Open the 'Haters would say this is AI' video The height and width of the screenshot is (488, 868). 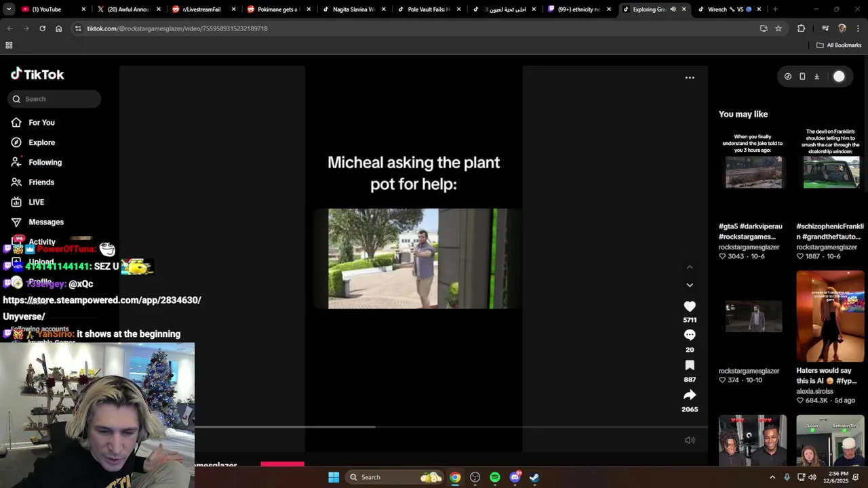click(831, 317)
